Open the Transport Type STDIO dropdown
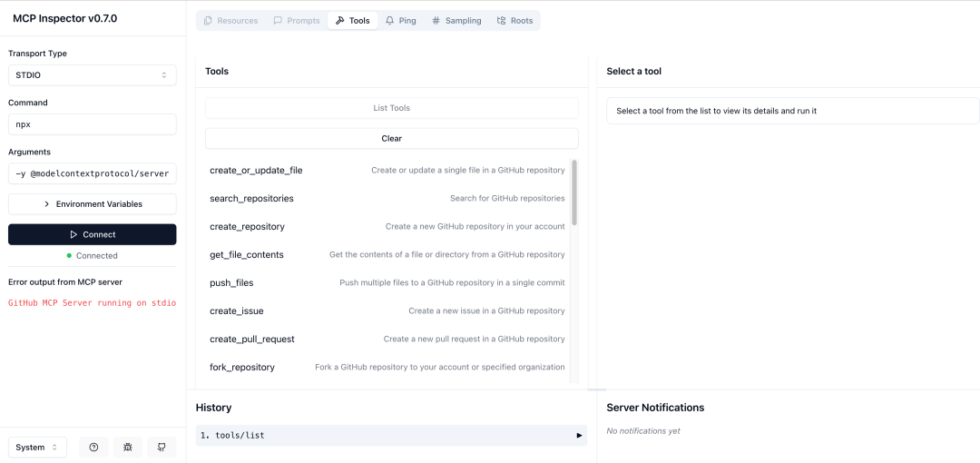Image resolution: width=980 pixels, height=463 pixels. pyautogui.click(x=92, y=75)
